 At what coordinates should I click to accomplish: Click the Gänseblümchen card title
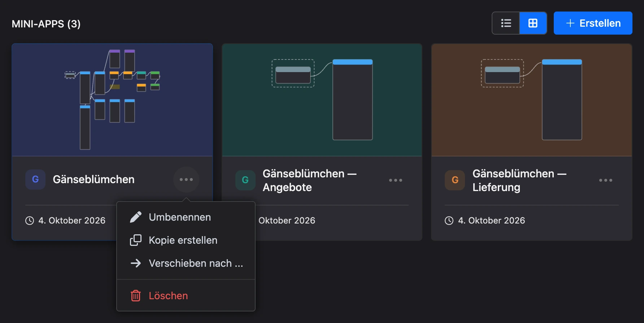tap(94, 180)
